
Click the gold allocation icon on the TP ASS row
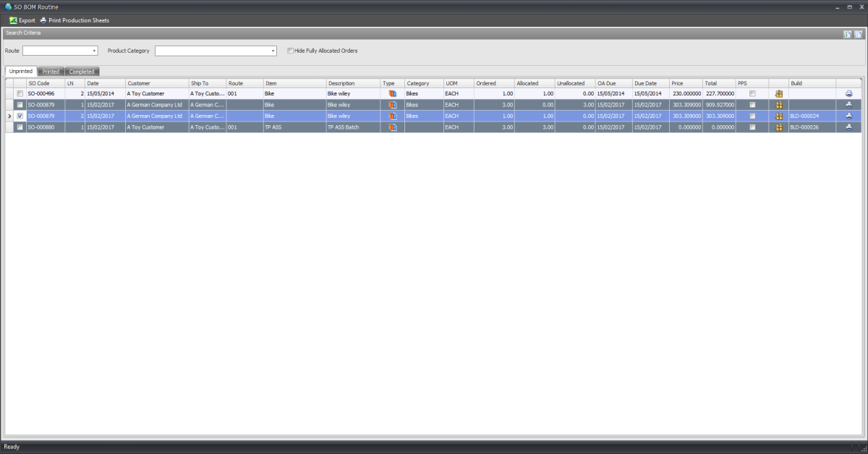pos(779,127)
